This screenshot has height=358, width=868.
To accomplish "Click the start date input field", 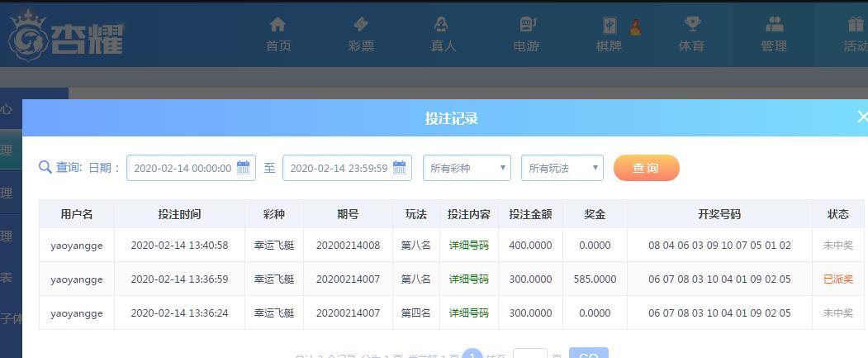I will coord(182,168).
